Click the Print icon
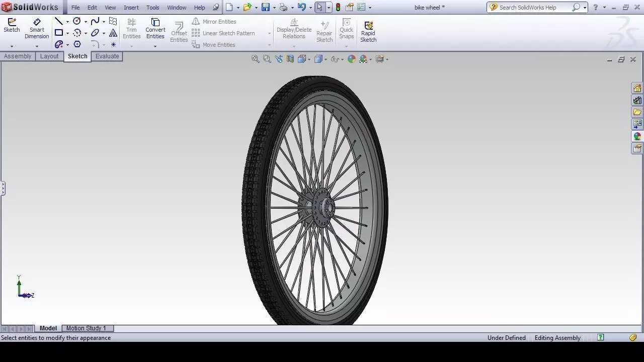Image resolution: width=644 pixels, height=362 pixels. point(283,7)
